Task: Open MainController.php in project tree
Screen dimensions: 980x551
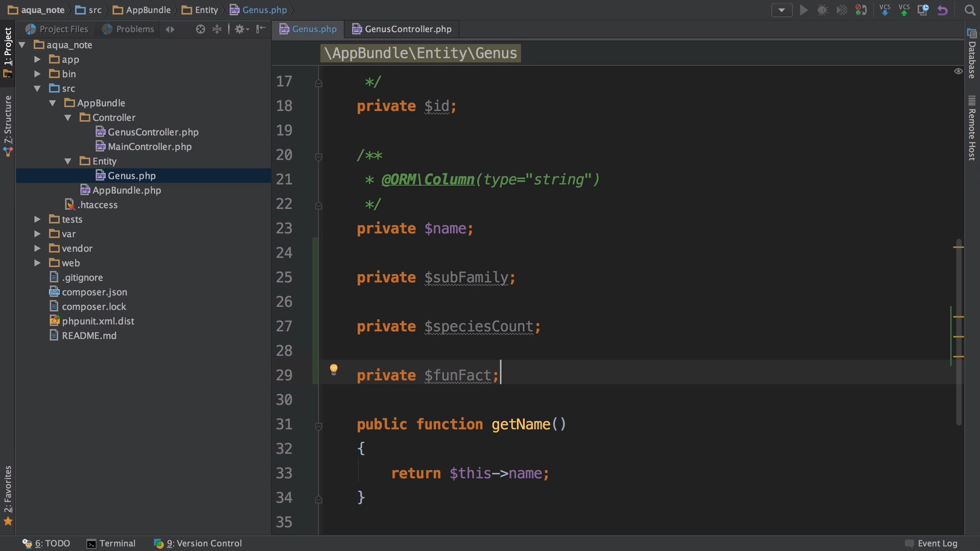Action: coord(144,147)
